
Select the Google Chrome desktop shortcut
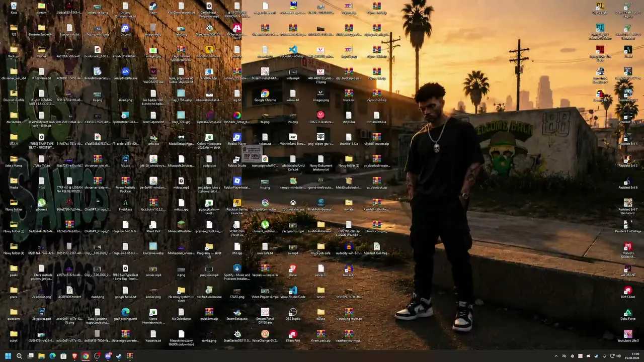tap(265, 96)
